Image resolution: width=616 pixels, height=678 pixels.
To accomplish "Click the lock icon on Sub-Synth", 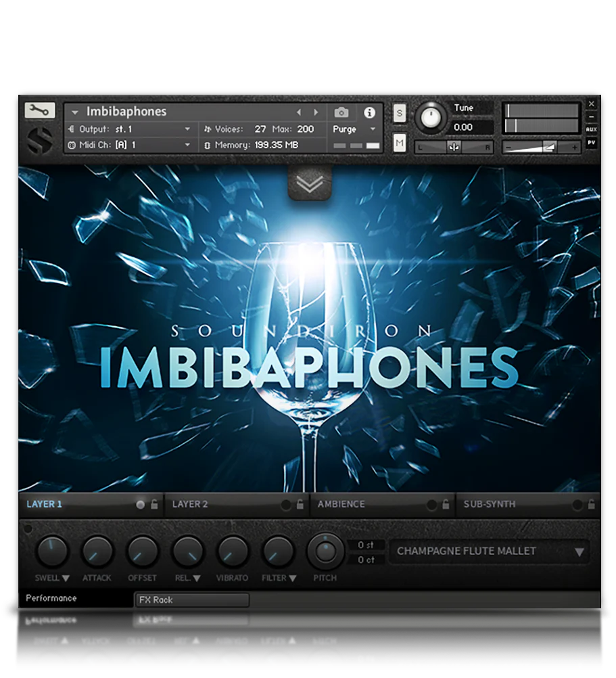I will click(x=591, y=504).
